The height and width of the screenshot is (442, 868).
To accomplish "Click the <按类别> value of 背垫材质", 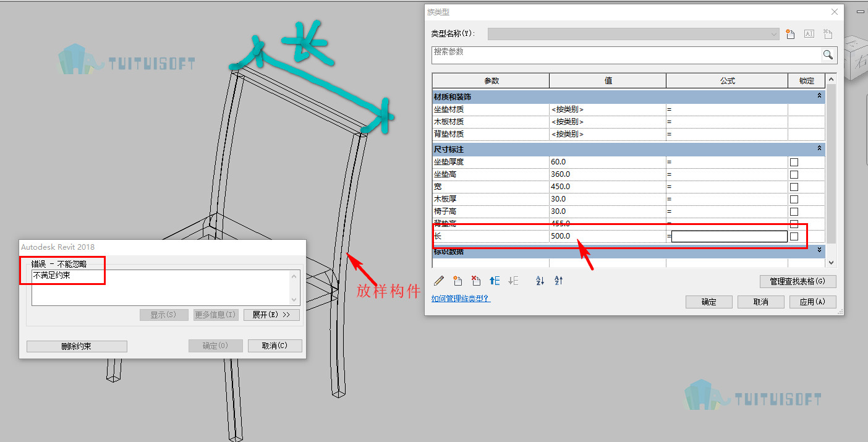I will coord(567,134).
